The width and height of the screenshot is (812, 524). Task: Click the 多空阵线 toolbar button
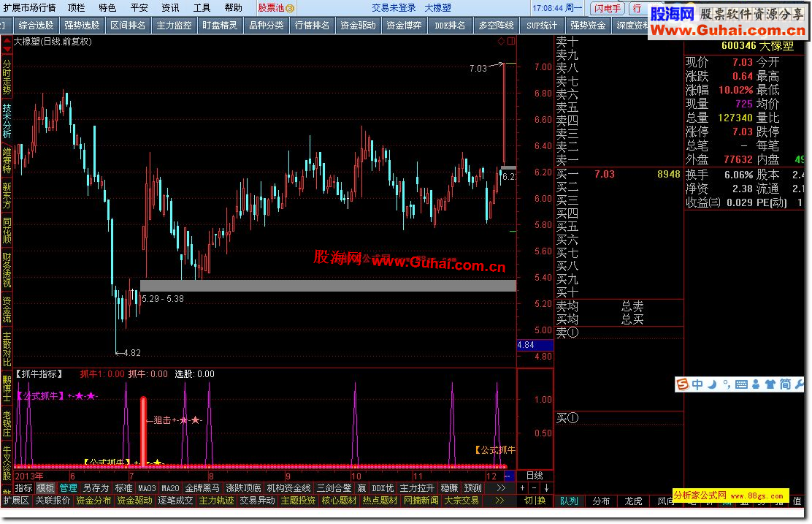click(496, 25)
